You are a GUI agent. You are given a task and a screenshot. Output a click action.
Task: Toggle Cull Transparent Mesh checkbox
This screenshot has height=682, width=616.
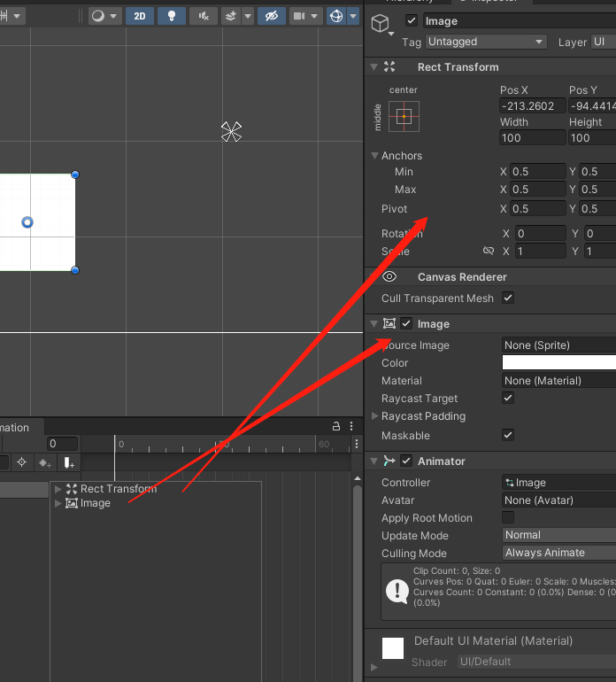coord(508,298)
